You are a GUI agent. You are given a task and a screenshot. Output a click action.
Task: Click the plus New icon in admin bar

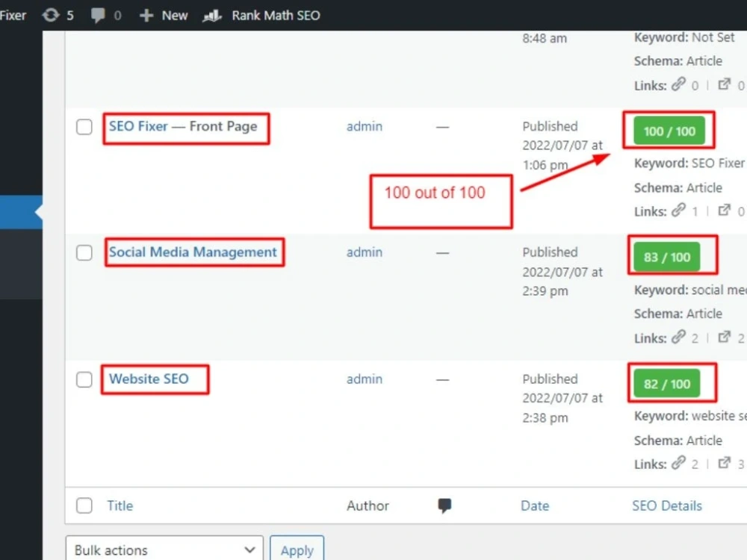click(x=146, y=16)
